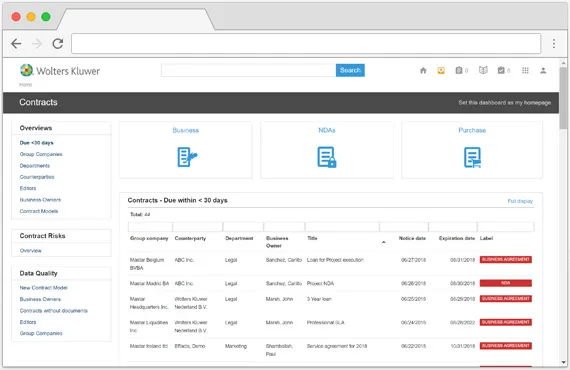Open the apps grid icon
Viewport: 570px width, 370px height.
coord(525,71)
